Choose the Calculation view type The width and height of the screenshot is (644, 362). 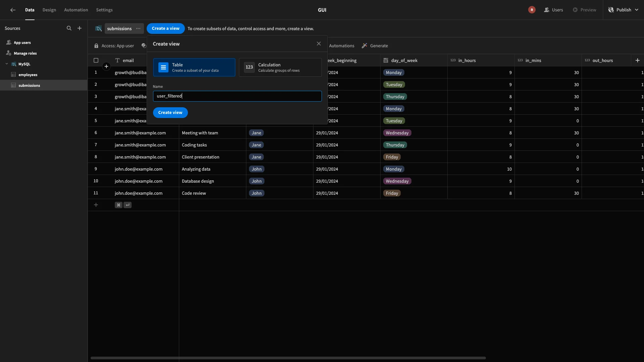pyautogui.click(x=280, y=67)
